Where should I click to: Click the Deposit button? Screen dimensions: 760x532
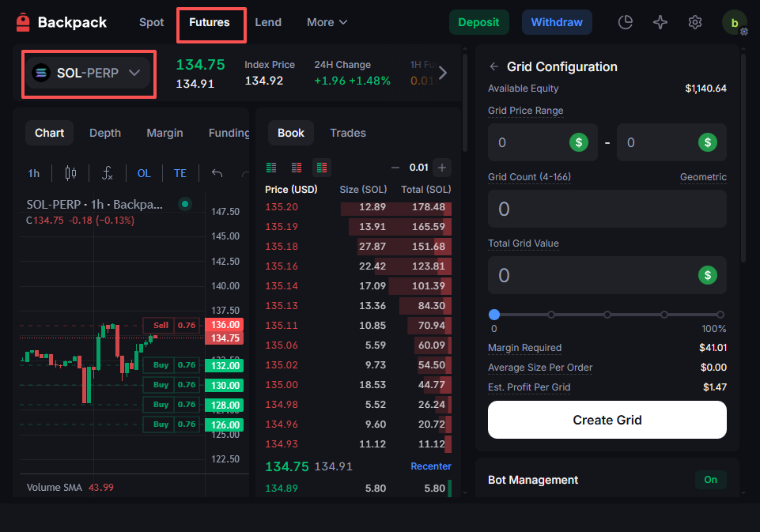click(479, 22)
